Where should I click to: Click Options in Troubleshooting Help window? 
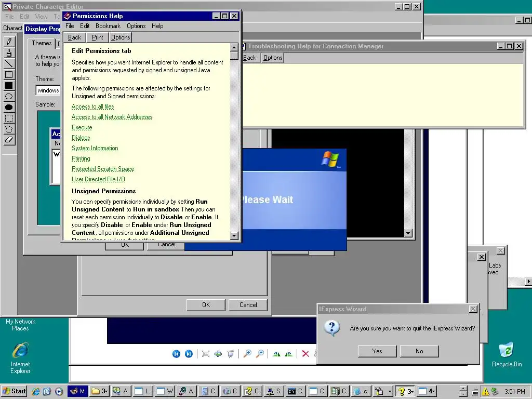[x=273, y=58]
